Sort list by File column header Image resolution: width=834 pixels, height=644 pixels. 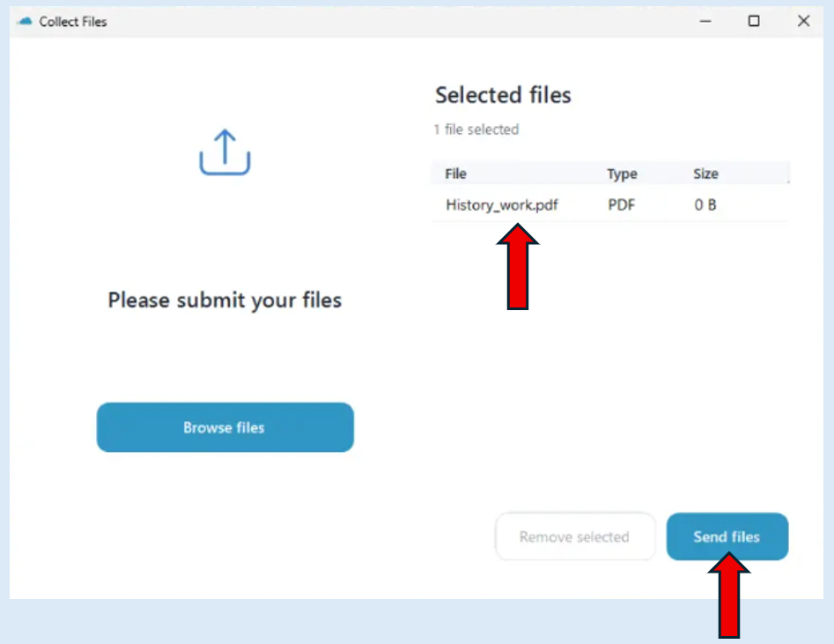click(456, 174)
